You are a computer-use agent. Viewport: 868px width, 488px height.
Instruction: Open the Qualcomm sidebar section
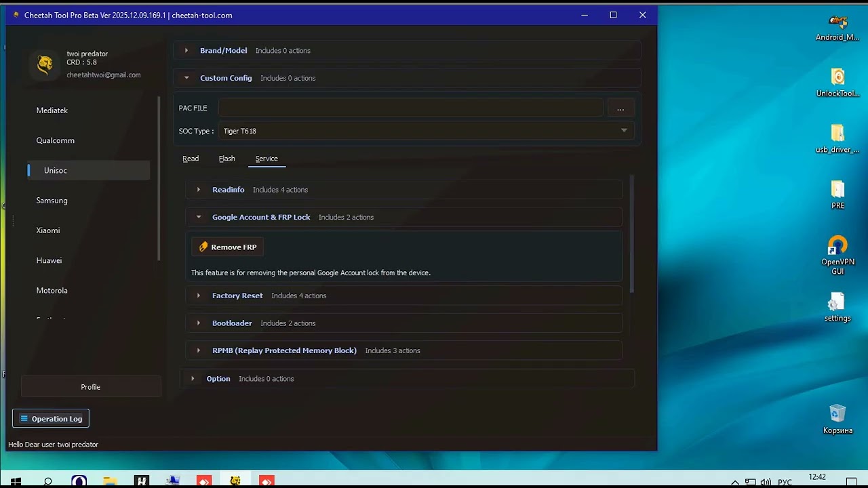[88, 140]
